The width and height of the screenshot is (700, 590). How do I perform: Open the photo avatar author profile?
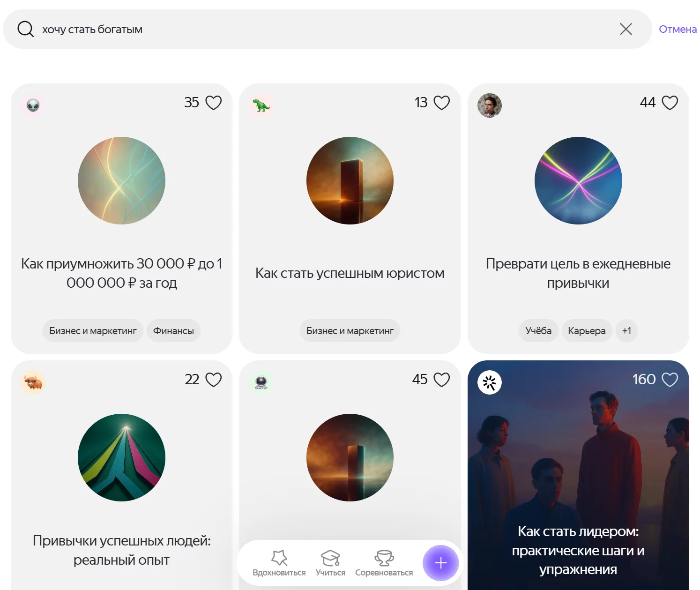point(490,105)
